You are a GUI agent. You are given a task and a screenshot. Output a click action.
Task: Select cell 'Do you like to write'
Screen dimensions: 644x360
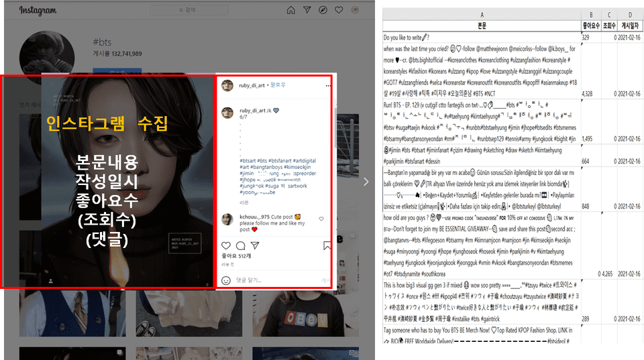click(482, 38)
